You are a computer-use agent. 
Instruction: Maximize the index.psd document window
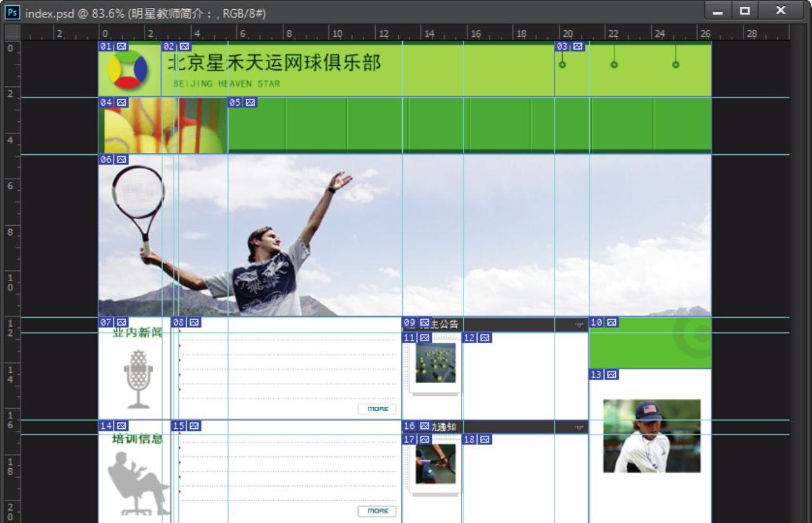tap(745, 11)
